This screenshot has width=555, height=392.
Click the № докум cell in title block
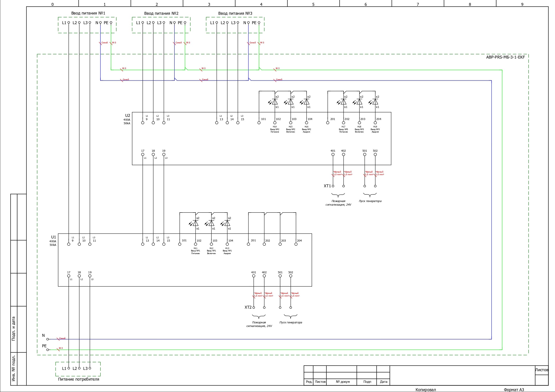(x=342, y=382)
